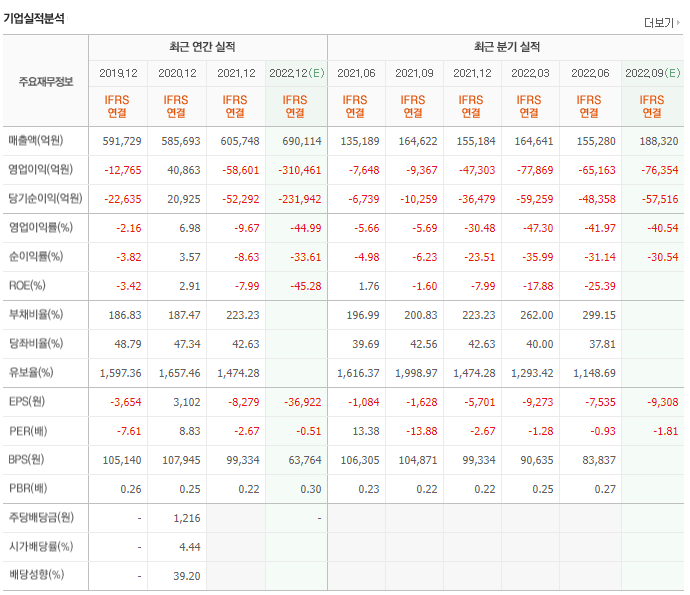690x595 pixels.
Task: Click the 주요재무정보 header cell
Action: point(46,82)
